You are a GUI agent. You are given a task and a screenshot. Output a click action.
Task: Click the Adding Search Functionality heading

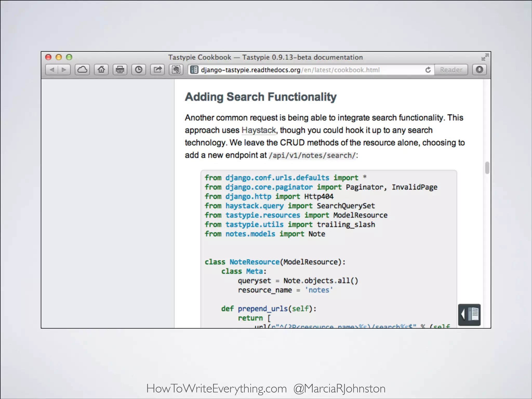point(261,97)
